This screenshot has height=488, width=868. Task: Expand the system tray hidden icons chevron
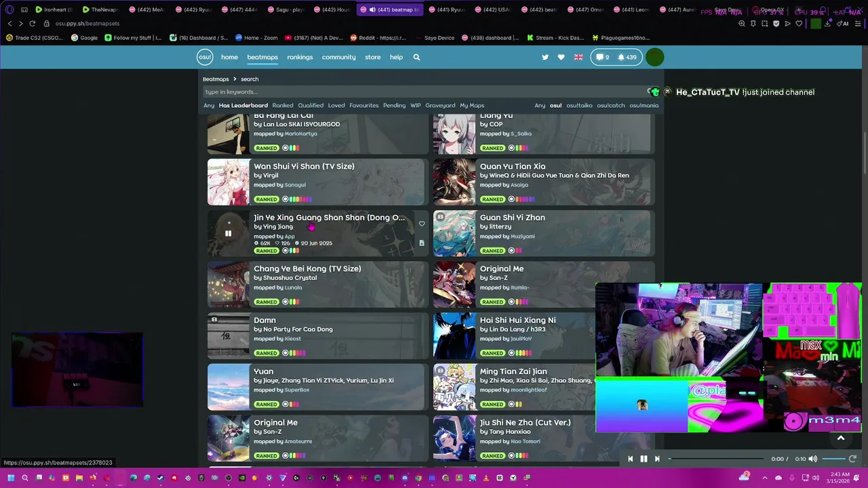766,478
